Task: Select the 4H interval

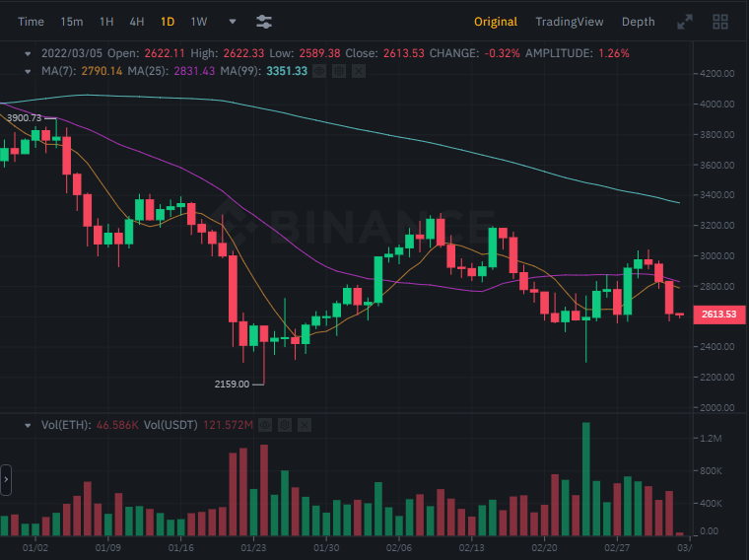Action: coord(137,21)
